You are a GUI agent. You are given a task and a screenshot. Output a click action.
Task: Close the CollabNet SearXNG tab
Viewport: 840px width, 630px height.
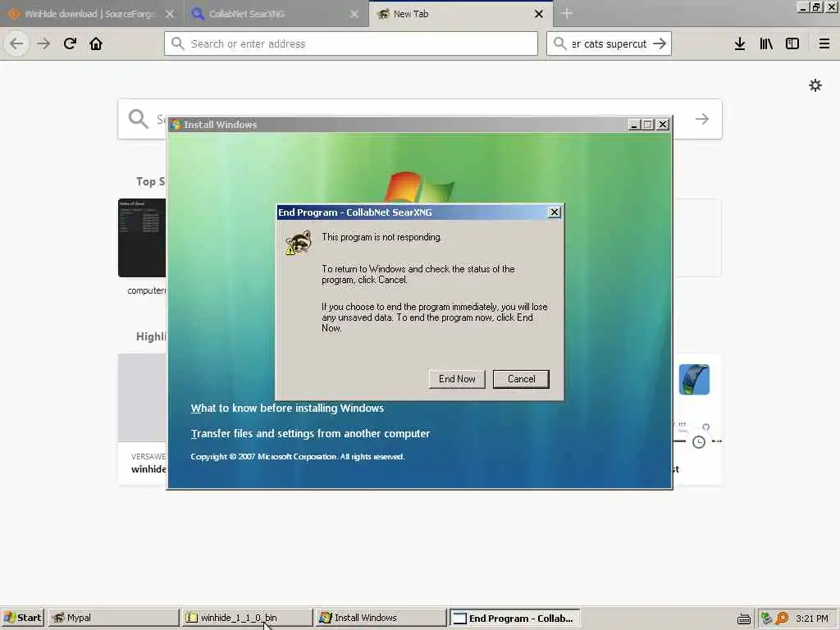pyautogui.click(x=354, y=14)
